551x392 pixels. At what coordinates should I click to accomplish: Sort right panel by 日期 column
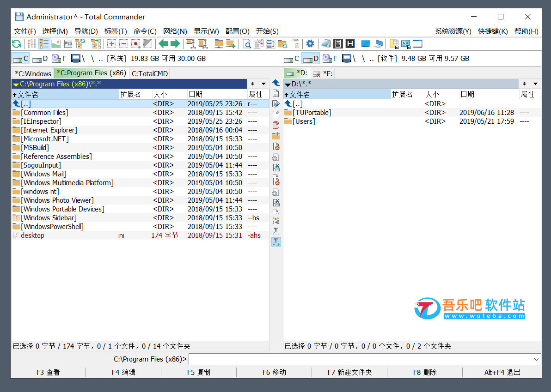pos(489,94)
